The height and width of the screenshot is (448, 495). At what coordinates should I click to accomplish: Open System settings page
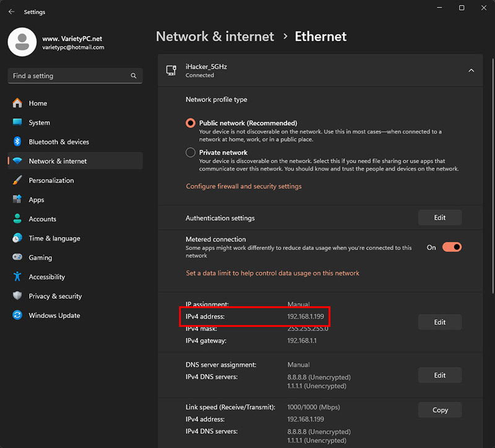[x=75, y=123]
